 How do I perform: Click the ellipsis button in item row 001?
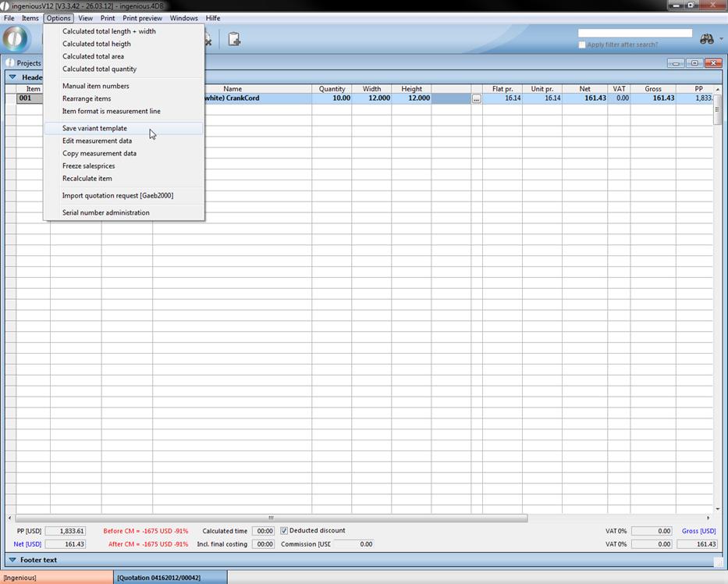point(476,99)
